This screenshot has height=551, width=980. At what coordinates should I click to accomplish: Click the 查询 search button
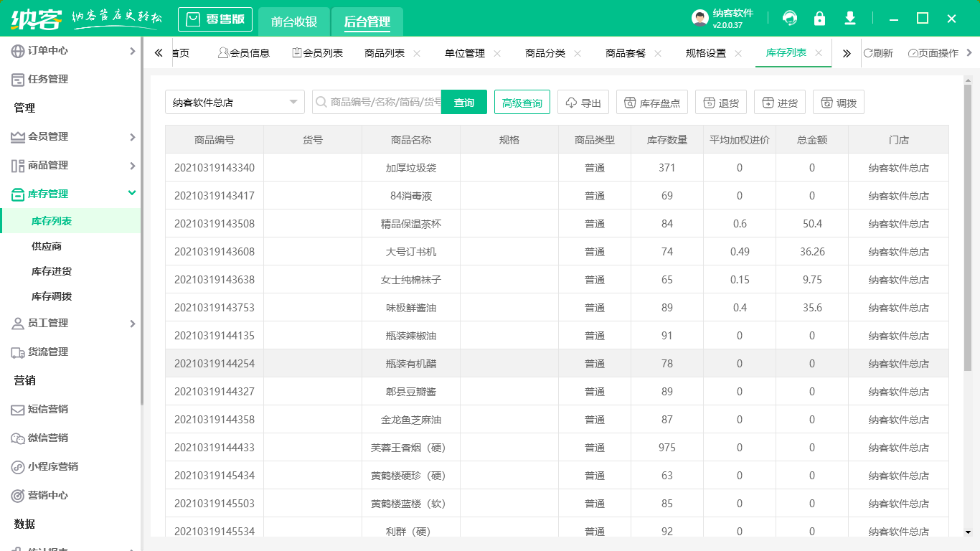click(x=463, y=101)
